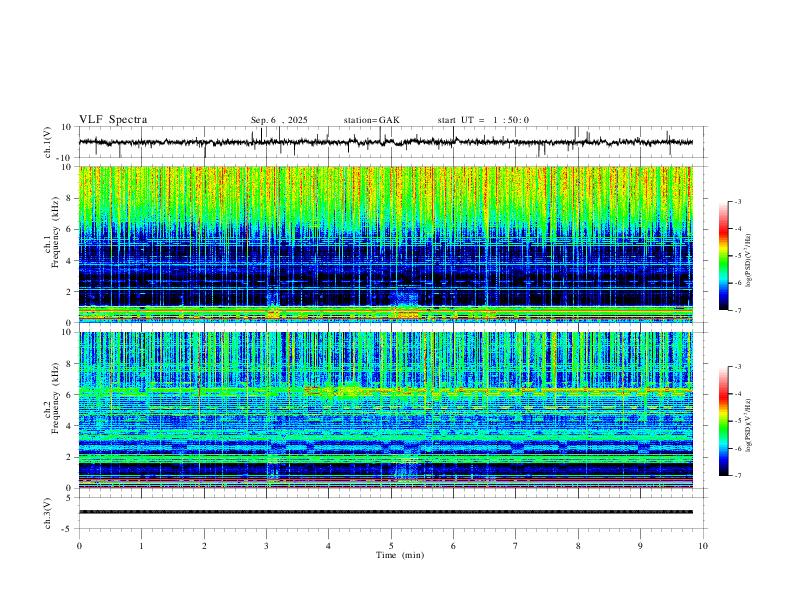Click time axis tick label "7"
The width and height of the screenshot is (792, 612).
click(516, 546)
